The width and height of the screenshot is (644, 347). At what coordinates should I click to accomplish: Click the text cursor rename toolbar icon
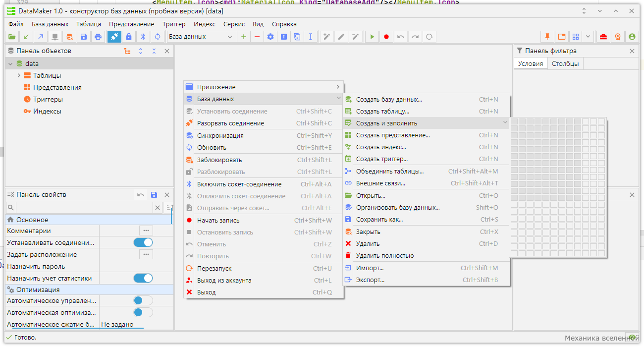coord(310,37)
